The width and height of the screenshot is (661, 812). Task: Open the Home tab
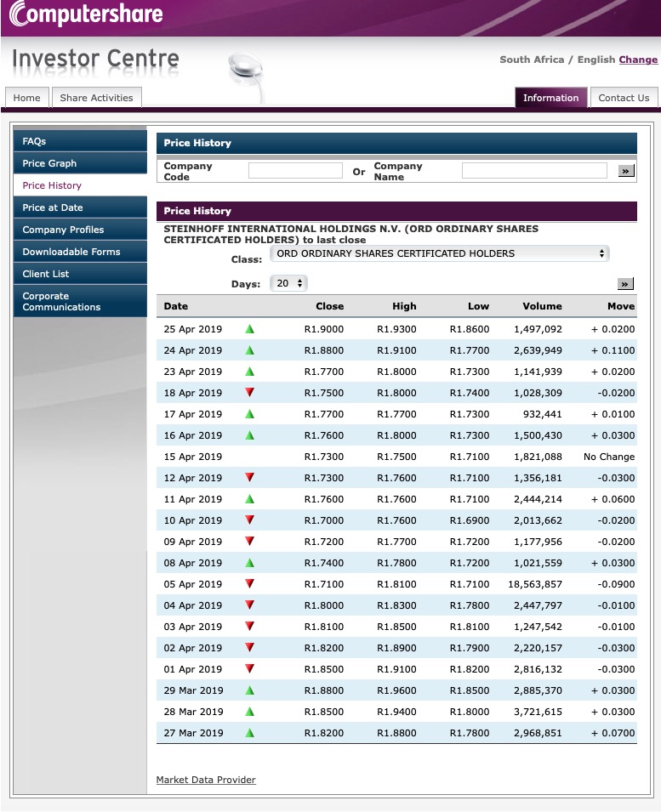click(26, 97)
